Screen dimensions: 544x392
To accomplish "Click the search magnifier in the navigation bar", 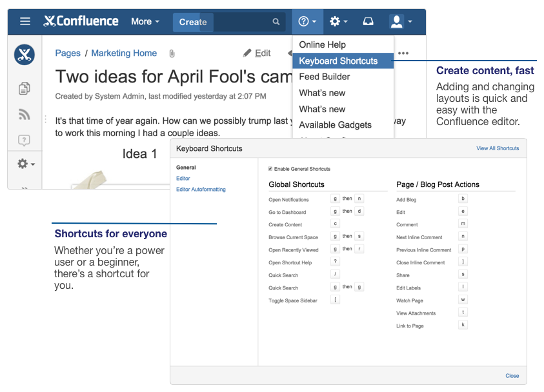I will (276, 21).
